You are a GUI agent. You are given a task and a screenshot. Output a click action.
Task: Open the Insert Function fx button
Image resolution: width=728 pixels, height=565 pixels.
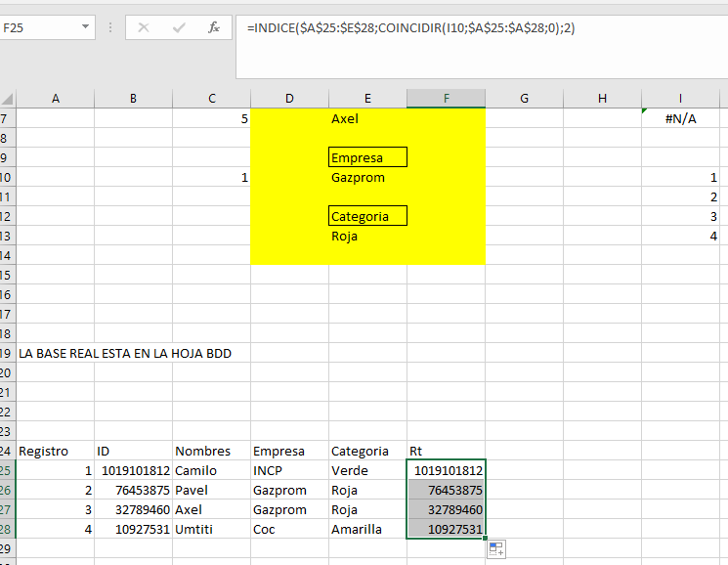(214, 27)
